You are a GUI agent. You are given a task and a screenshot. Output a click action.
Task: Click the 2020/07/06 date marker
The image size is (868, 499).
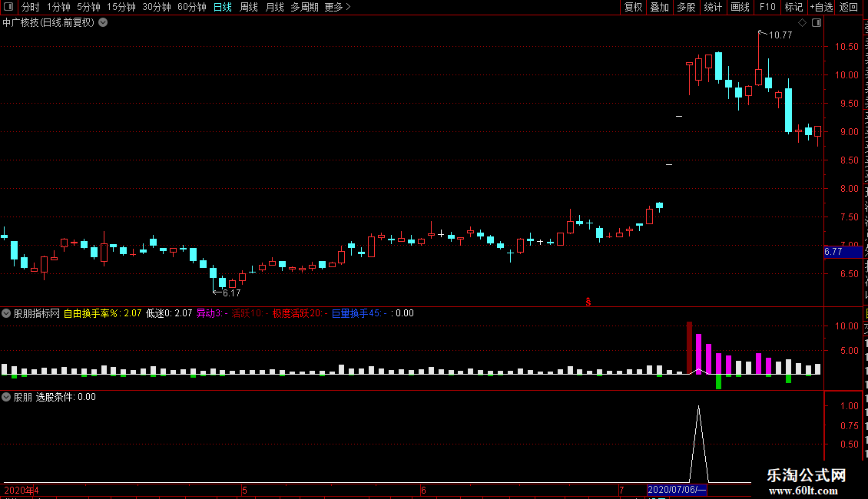[677, 490]
